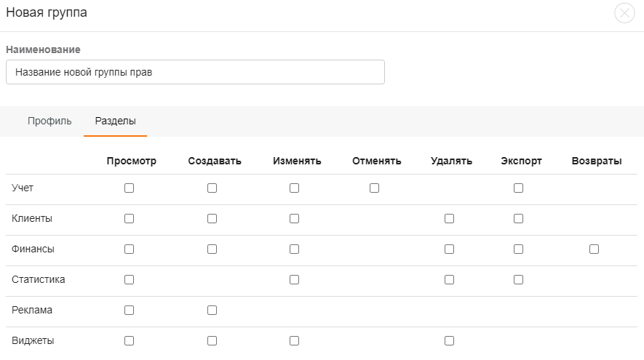Screen dimensions: 644x360
Task: Enable Просмотр for Учет
Action: tap(129, 188)
